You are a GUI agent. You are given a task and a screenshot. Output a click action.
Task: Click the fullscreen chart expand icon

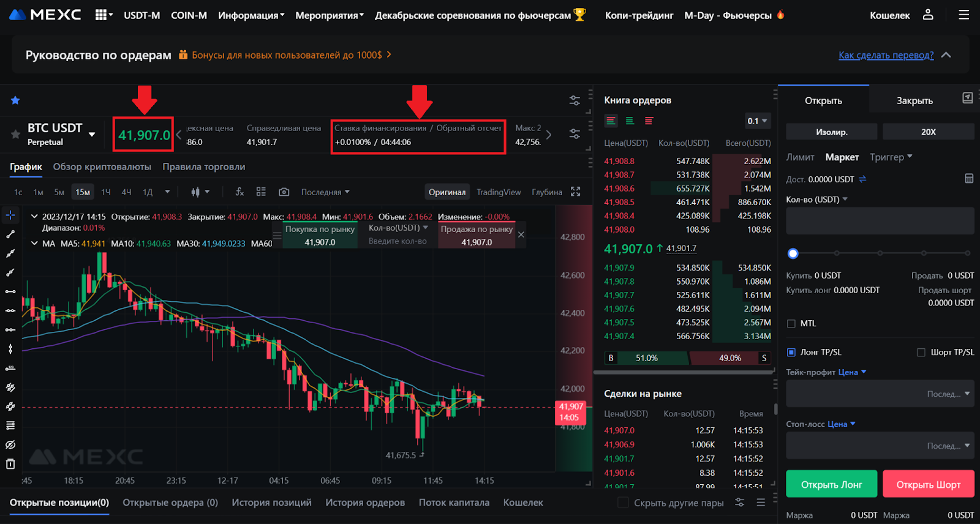pos(575,192)
